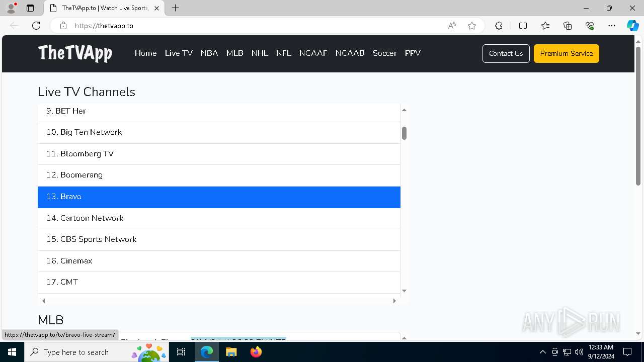The height and width of the screenshot is (362, 644).
Task: Click page scrollbar down arrow
Action: click(x=638, y=334)
